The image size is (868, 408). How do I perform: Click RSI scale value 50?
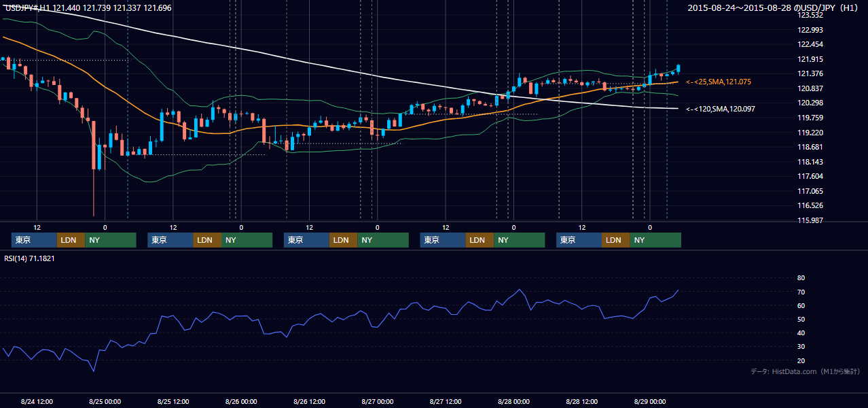[x=801, y=319]
